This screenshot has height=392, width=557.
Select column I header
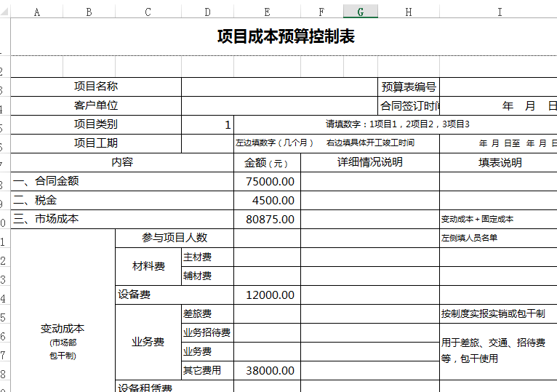pos(499,12)
